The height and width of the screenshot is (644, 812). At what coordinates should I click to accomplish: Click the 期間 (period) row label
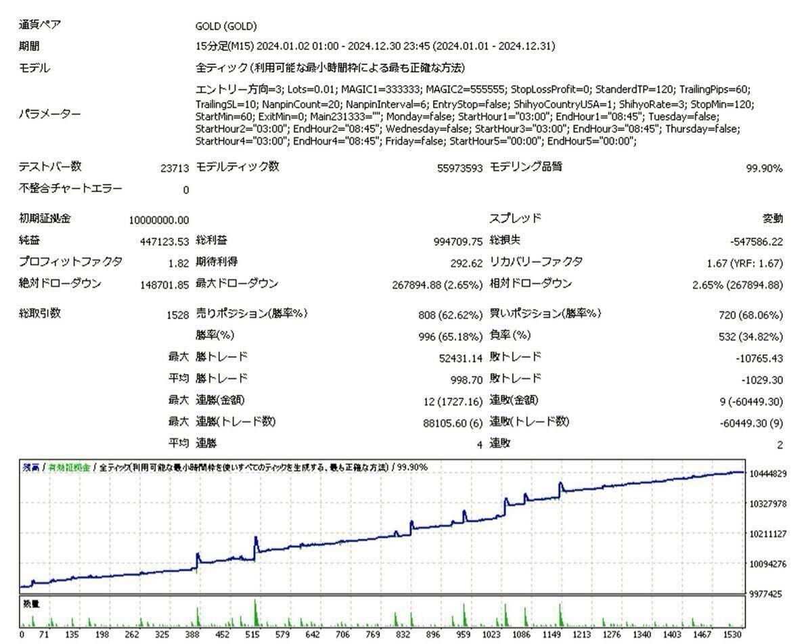click(30, 47)
